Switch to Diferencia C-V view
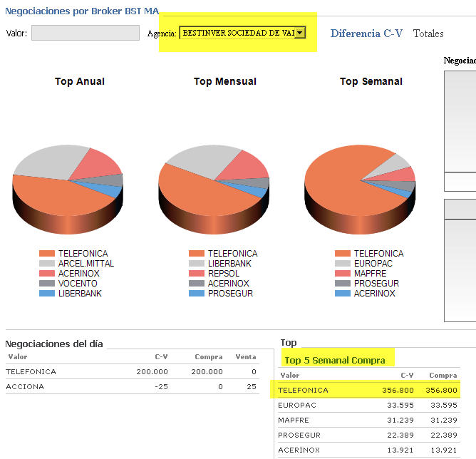This screenshot has width=476, height=459. point(366,33)
